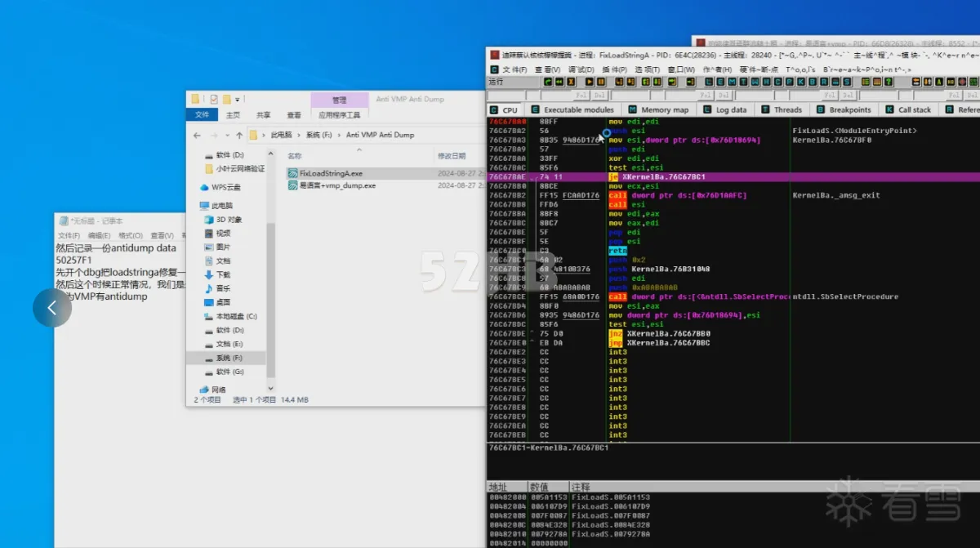Open Notepad 格式(O) menu

click(x=129, y=235)
